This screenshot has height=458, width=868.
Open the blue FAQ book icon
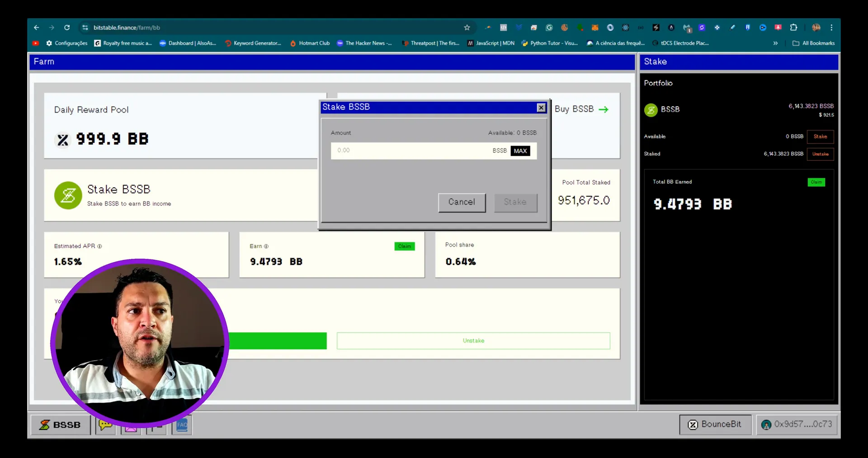click(182, 425)
